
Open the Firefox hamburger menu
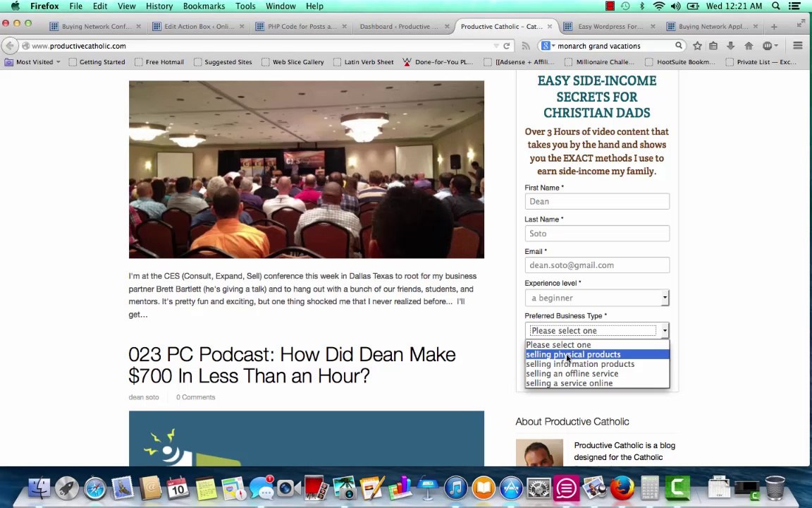coord(797,46)
